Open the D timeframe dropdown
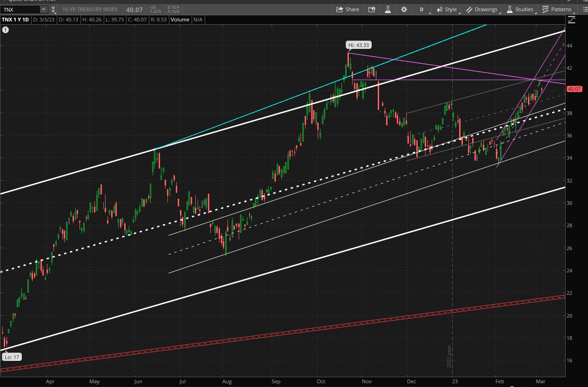Viewport: 588px width, 387px height. (x=422, y=9)
